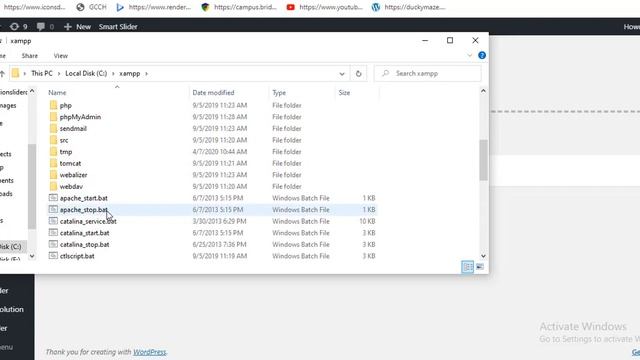Open the duckymaze WordPress bookmark

click(408, 7)
